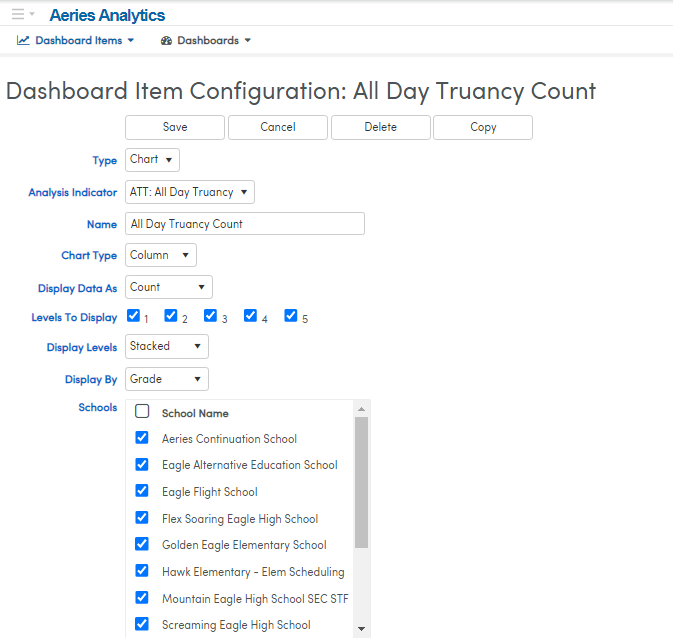Uncheck Flex Soaring Eagle High School
The height and width of the screenshot is (638, 673).
pos(142,518)
